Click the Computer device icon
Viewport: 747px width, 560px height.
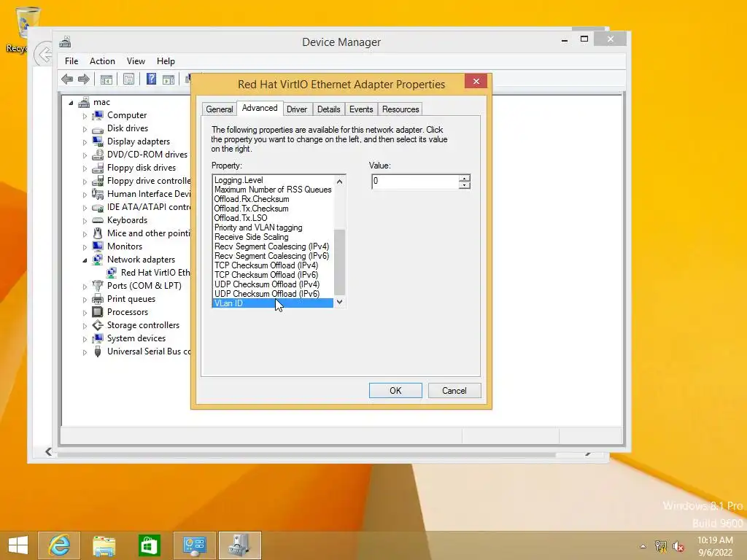pos(98,115)
